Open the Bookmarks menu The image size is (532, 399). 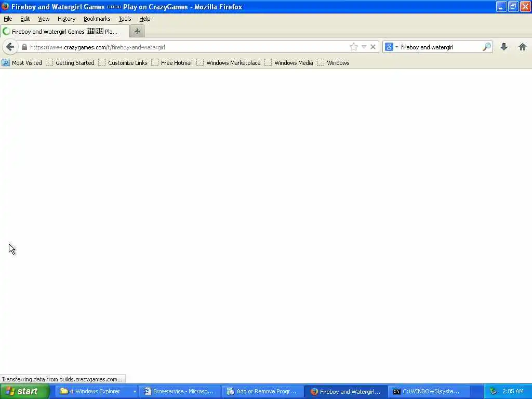tap(97, 19)
